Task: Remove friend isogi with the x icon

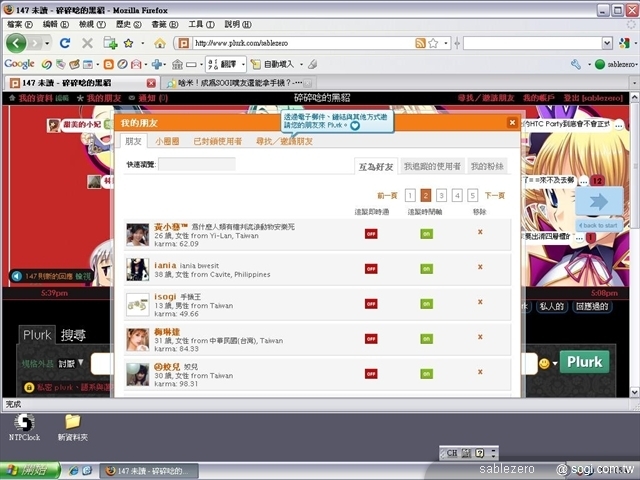Action: point(480,303)
